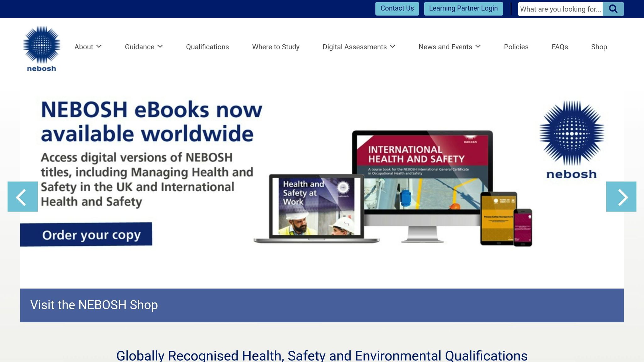644x362 pixels.
Task: Follow the Visit the NEBOSH Shop link
Action: coord(94,305)
